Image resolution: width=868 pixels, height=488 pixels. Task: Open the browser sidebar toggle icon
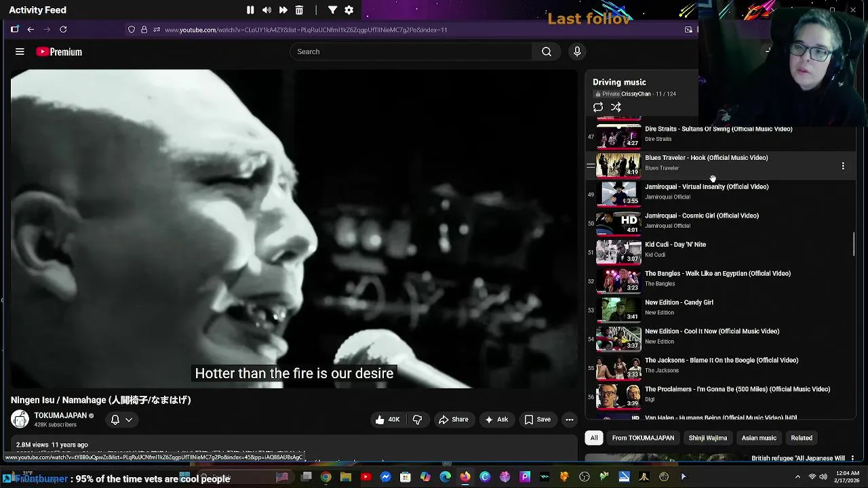coord(14,29)
